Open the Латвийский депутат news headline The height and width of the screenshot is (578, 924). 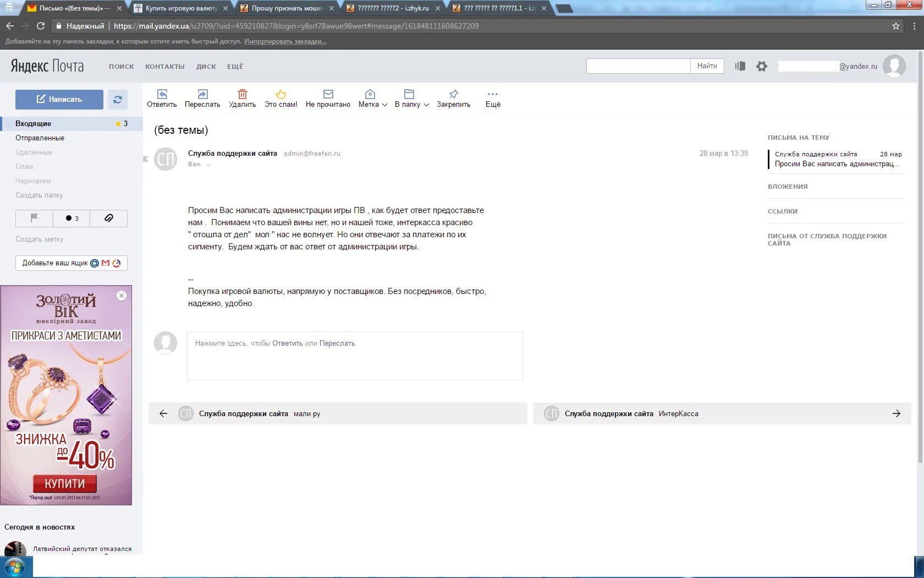click(x=82, y=549)
